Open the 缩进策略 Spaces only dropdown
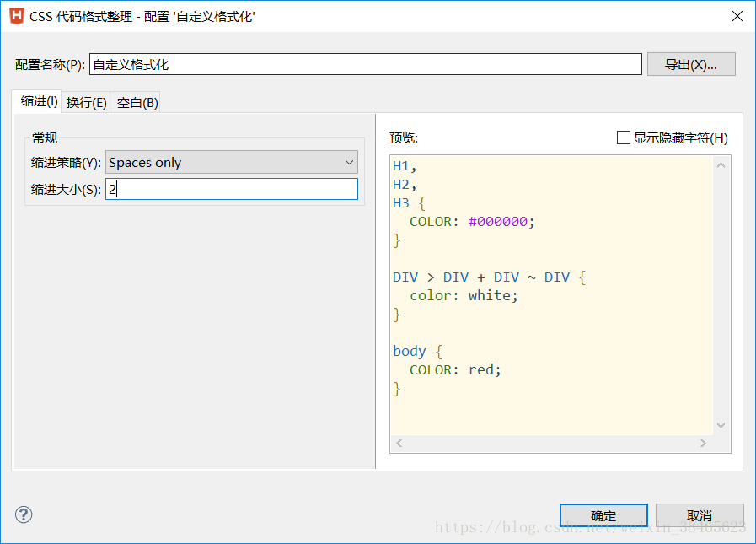756x544 pixels. 232,162
